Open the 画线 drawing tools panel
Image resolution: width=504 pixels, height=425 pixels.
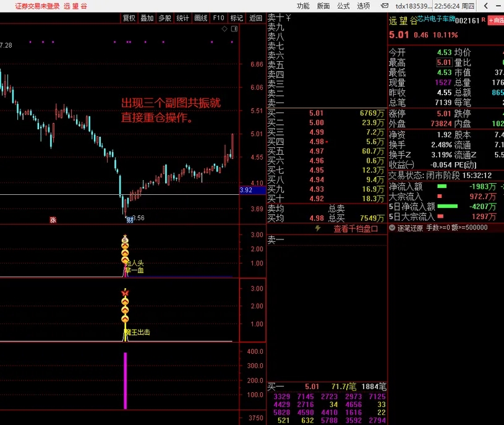201,18
